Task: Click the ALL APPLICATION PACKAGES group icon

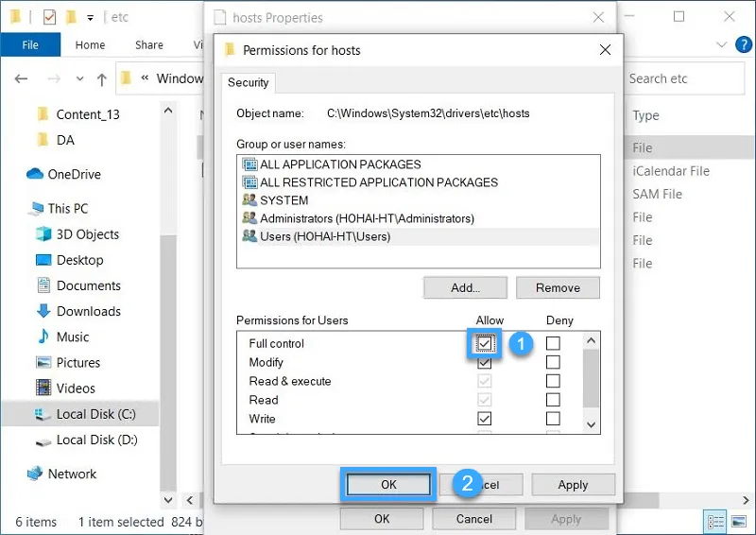Action: click(x=249, y=164)
